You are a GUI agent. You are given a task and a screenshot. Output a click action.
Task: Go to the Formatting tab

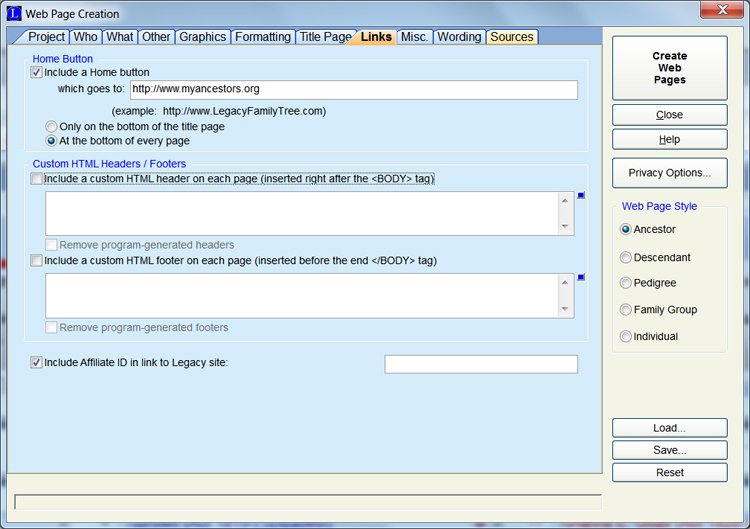pyautogui.click(x=263, y=37)
